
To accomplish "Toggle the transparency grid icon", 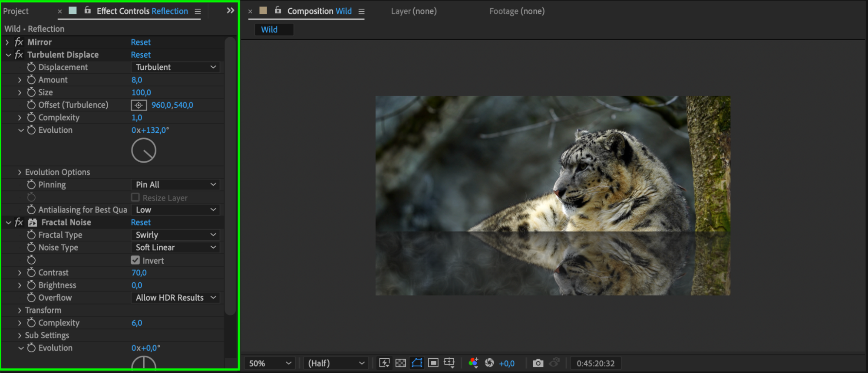I will click(x=401, y=363).
